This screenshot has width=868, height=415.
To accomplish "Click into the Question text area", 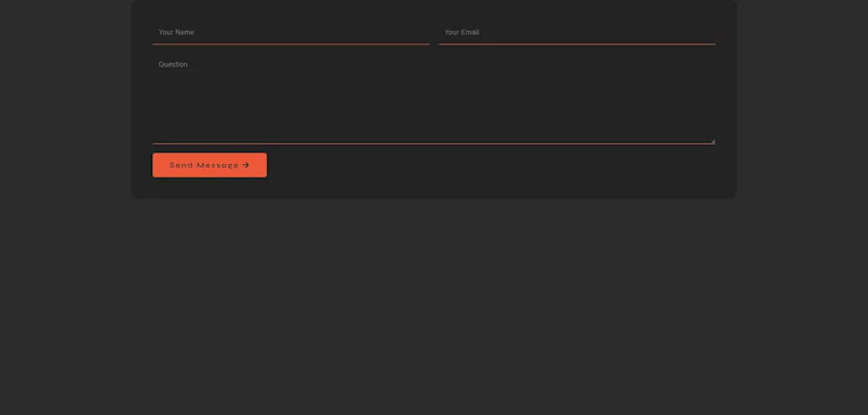I will pos(433,98).
